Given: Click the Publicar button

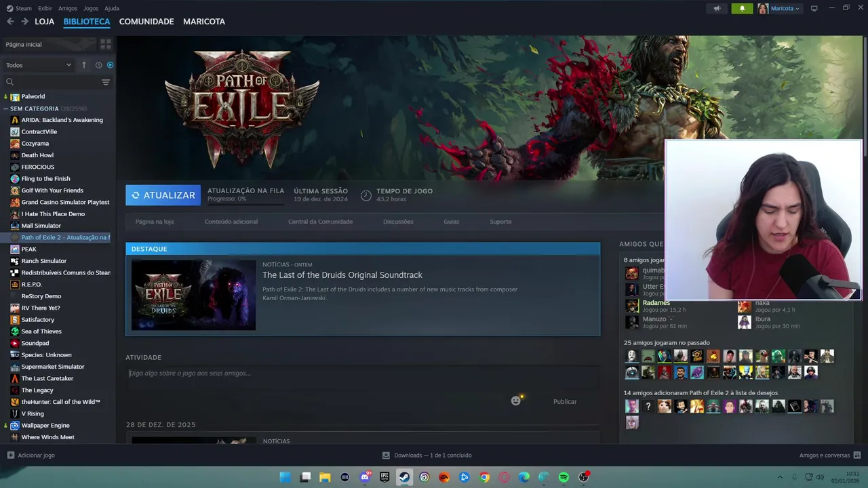Looking at the screenshot, I should [565, 402].
